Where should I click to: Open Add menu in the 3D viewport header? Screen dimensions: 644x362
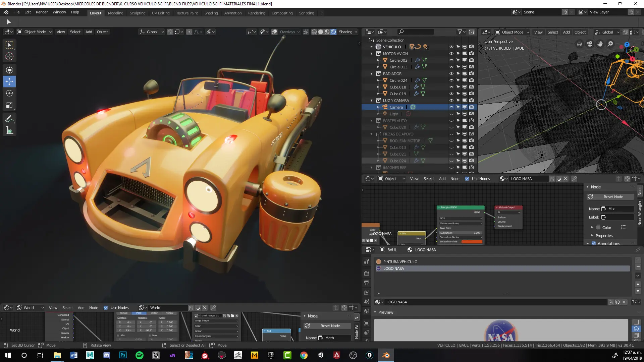[x=89, y=32]
